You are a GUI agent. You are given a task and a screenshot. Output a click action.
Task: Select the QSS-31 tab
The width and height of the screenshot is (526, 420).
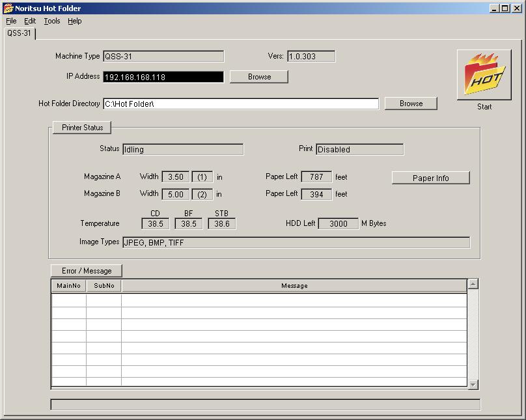[x=19, y=33]
